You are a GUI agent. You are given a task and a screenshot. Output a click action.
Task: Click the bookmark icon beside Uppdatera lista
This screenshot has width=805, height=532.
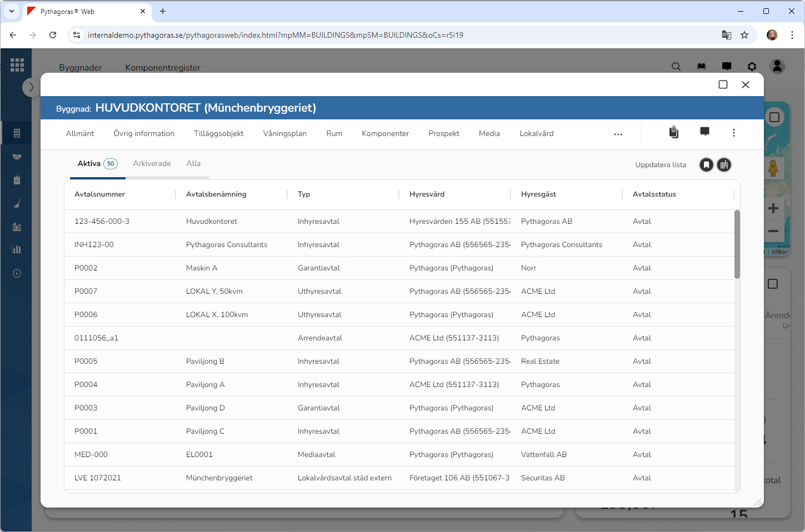tap(706, 165)
